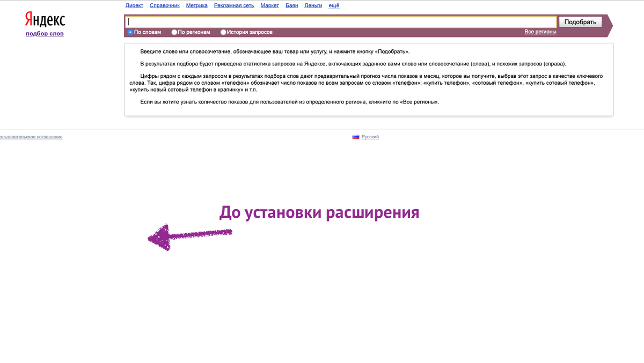Open the Русский language link
Viewport: 644px width, 363px height.
click(x=370, y=137)
